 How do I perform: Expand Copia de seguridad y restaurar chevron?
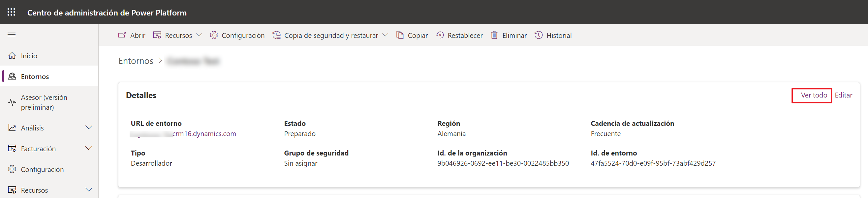(386, 35)
